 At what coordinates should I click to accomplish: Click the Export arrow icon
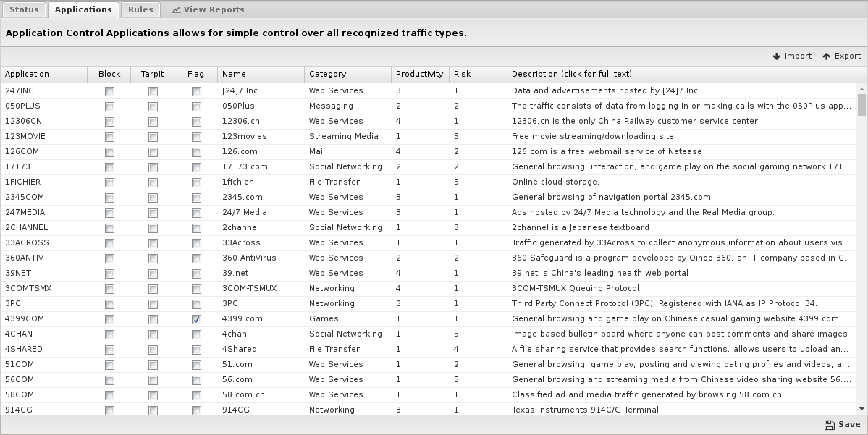[827, 56]
